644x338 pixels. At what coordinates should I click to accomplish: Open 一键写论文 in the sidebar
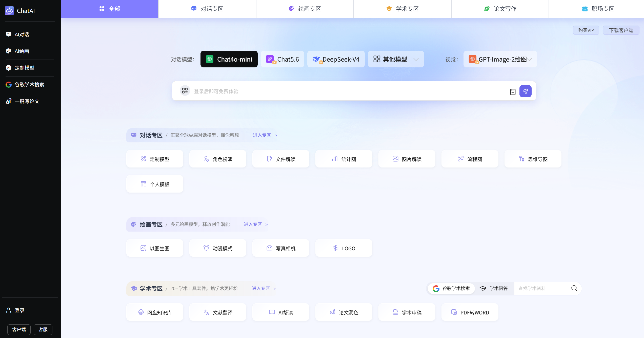tap(30, 101)
